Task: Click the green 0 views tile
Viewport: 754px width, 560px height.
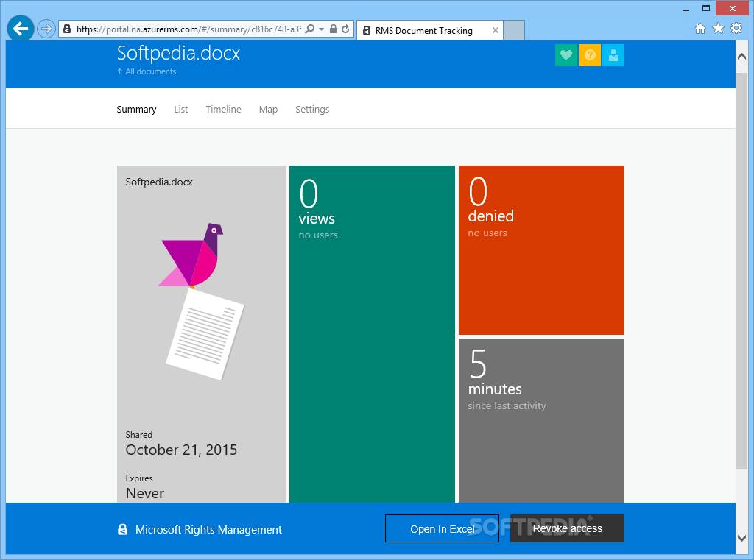Action: tap(372, 334)
